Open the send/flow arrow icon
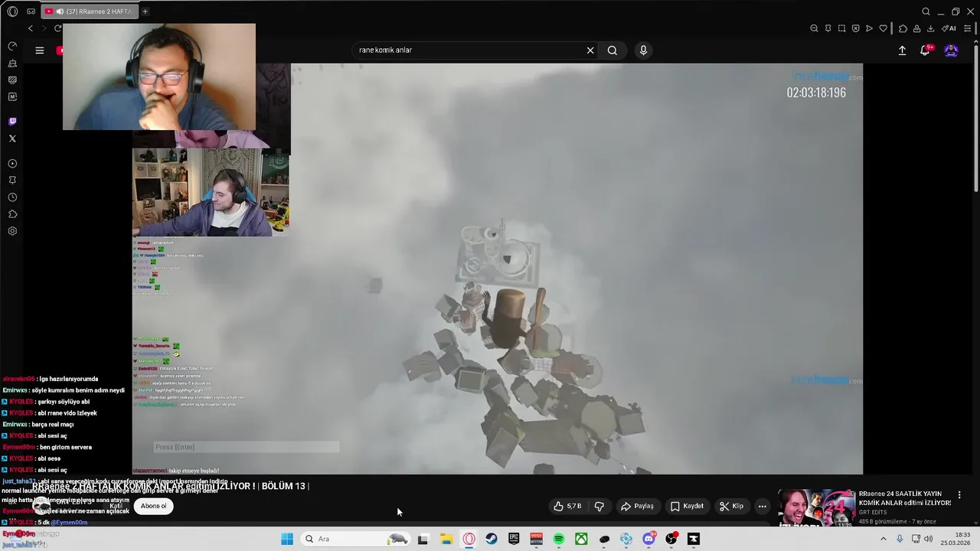Screen dimensions: 980x551 (869, 28)
